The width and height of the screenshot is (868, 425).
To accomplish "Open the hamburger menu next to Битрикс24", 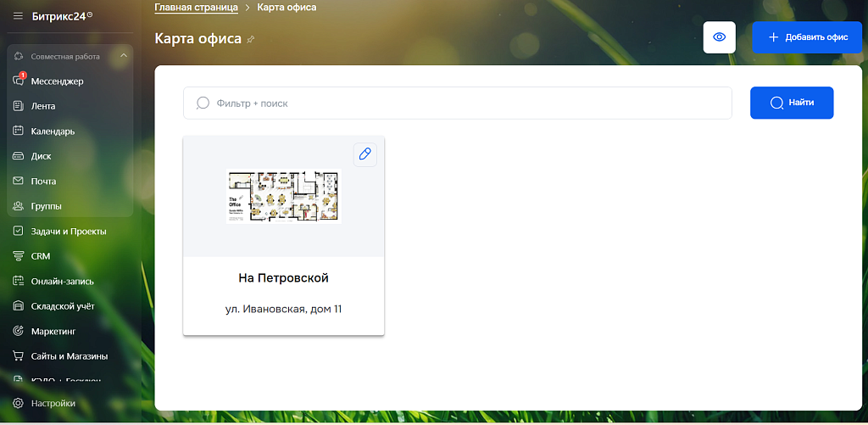I will coord(18,15).
